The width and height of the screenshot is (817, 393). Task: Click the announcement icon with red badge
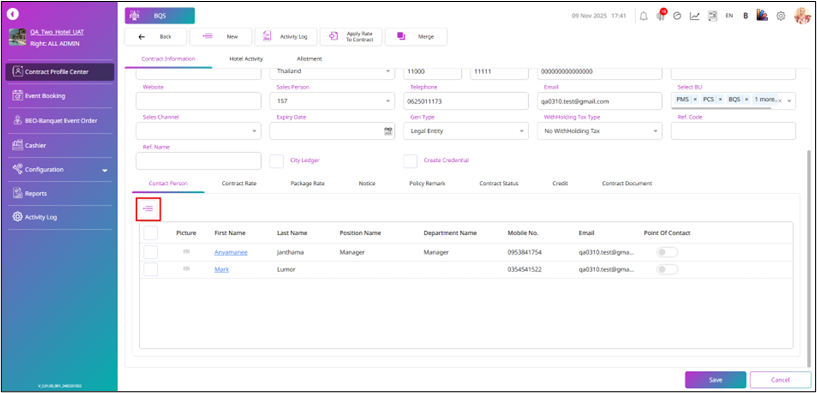tap(661, 15)
